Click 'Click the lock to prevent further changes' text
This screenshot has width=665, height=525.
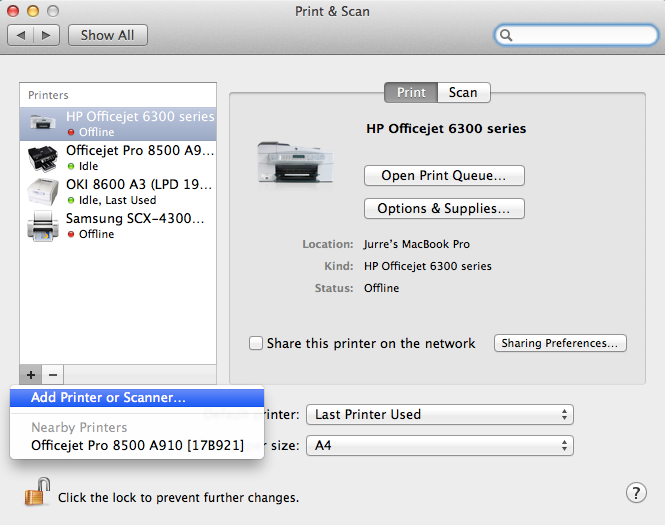[x=179, y=497]
